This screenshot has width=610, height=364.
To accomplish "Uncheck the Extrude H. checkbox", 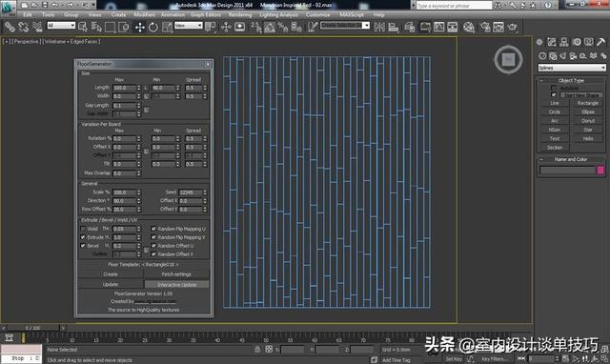I will click(x=83, y=237).
